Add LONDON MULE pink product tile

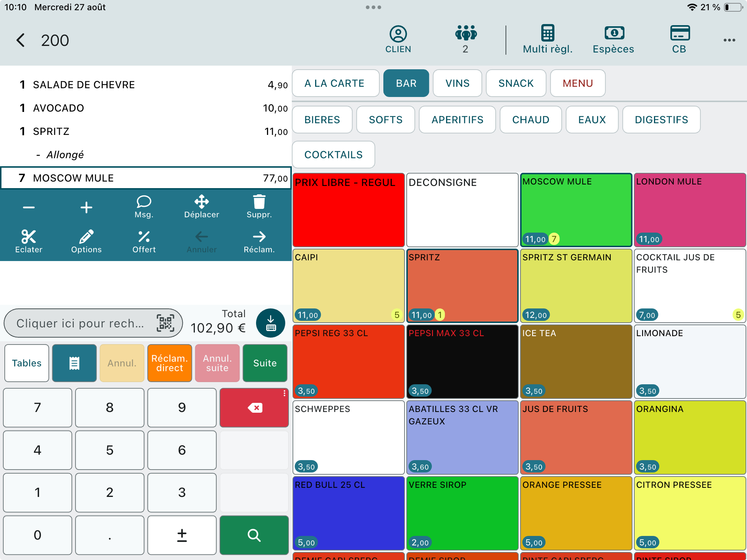tap(690, 210)
